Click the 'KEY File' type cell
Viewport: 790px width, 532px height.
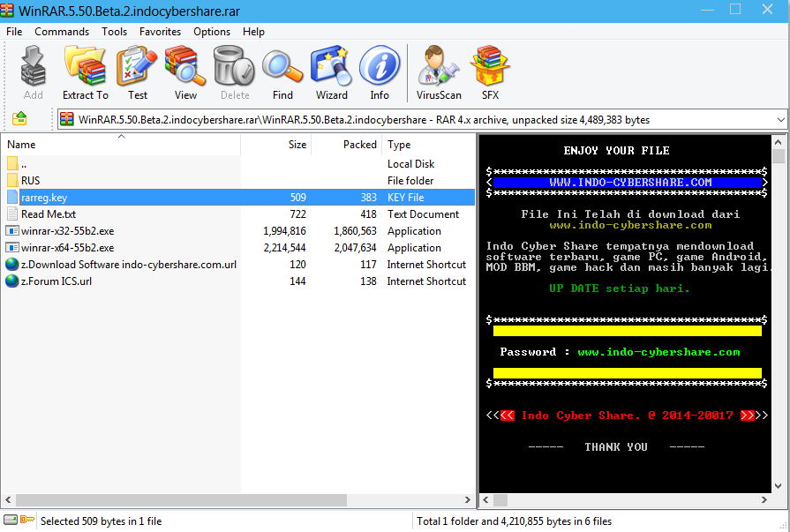(405, 198)
